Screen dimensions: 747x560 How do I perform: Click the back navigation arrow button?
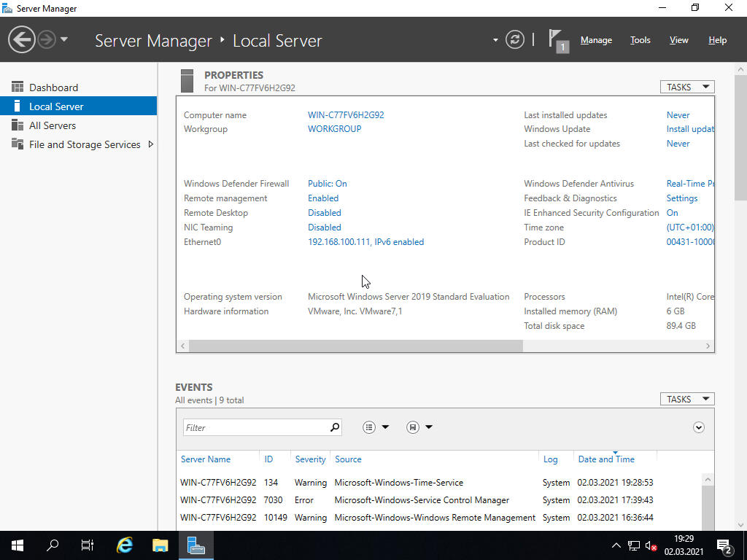pyautogui.click(x=22, y=39)
